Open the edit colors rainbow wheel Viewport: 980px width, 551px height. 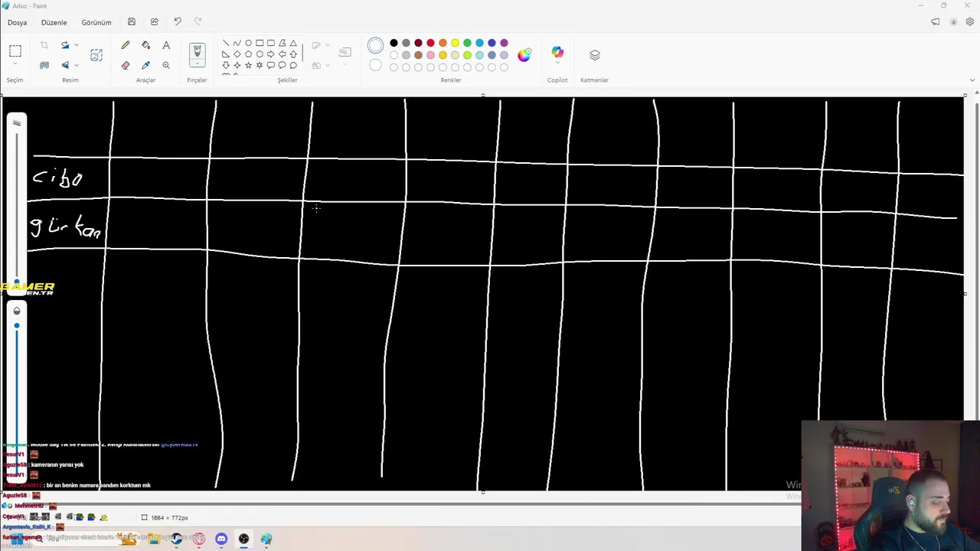click(x=524, y=54)
